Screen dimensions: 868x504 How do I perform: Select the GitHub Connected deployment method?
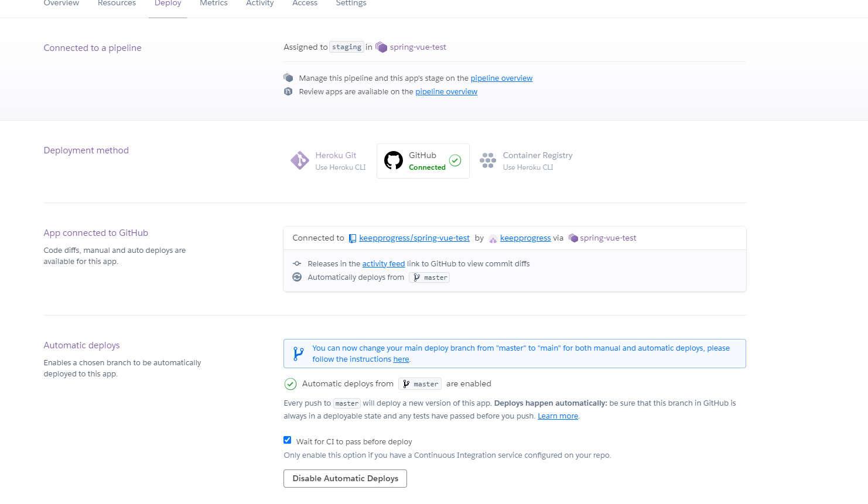[423, 161]
